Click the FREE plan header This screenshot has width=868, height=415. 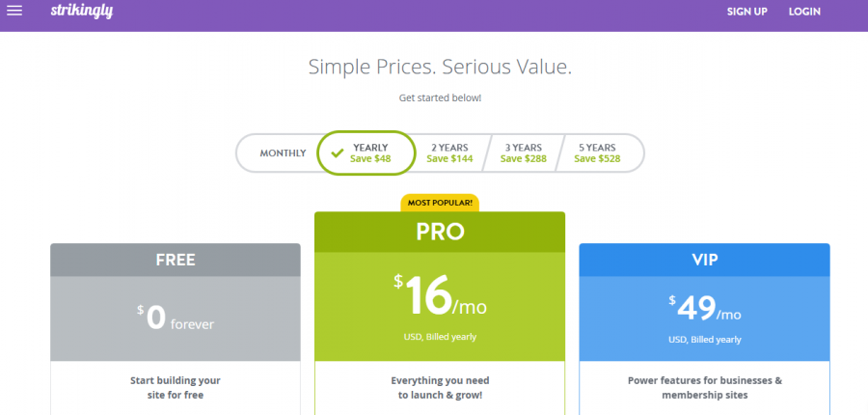pyautogui.click(x=176, y=260)
